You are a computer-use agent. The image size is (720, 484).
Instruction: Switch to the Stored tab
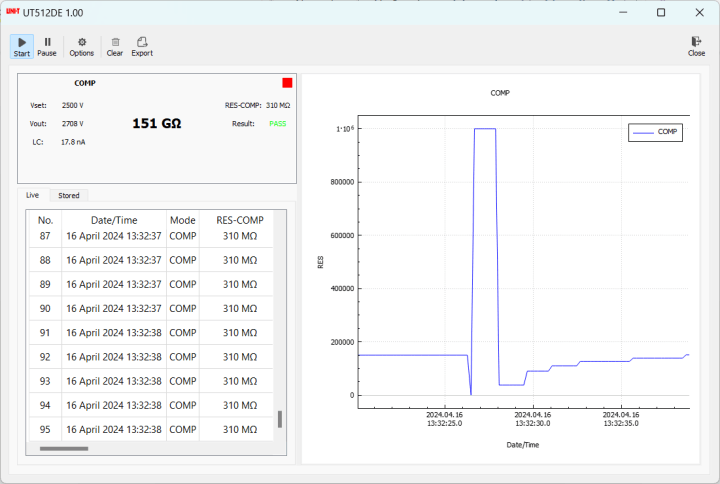69,195
